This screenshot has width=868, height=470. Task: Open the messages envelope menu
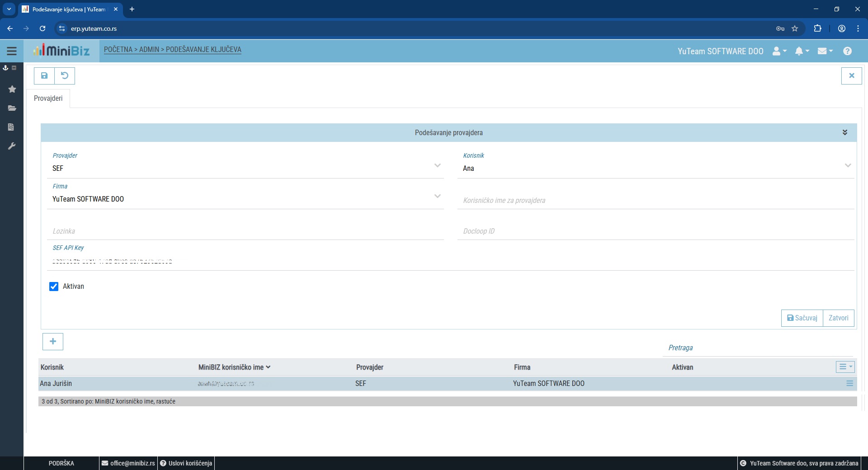(x=825, y=51)
